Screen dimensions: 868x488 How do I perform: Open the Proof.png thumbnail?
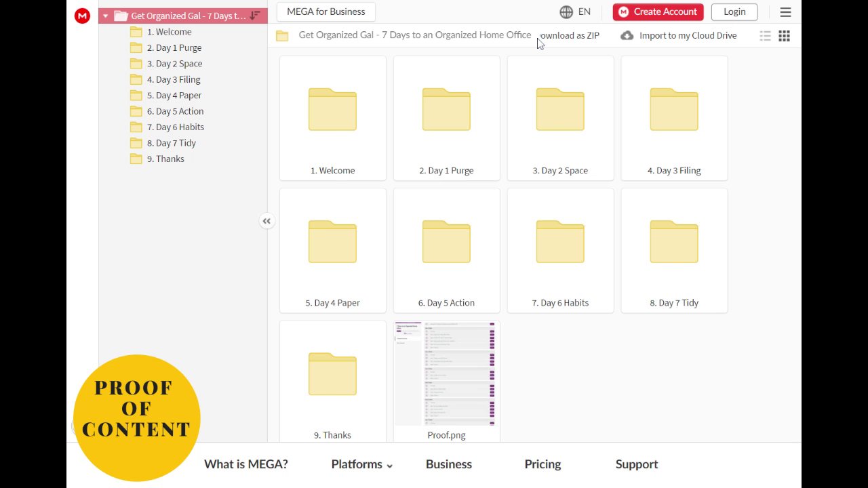[446, 373]
